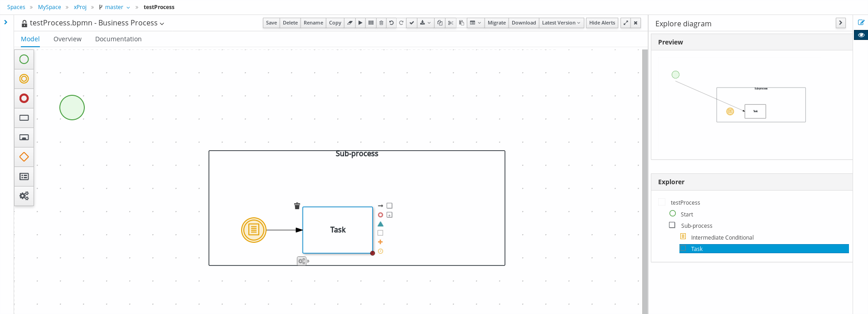Switch to the Overview tab

[68, 39]
